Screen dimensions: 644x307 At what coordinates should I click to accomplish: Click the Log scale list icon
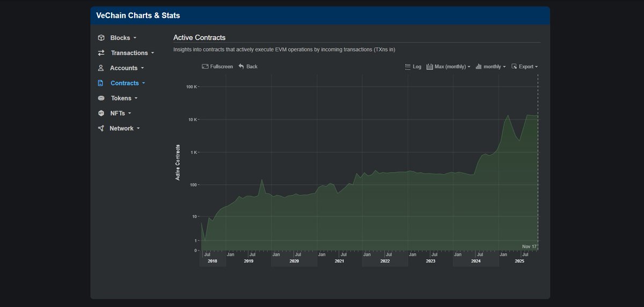point(408,67)
